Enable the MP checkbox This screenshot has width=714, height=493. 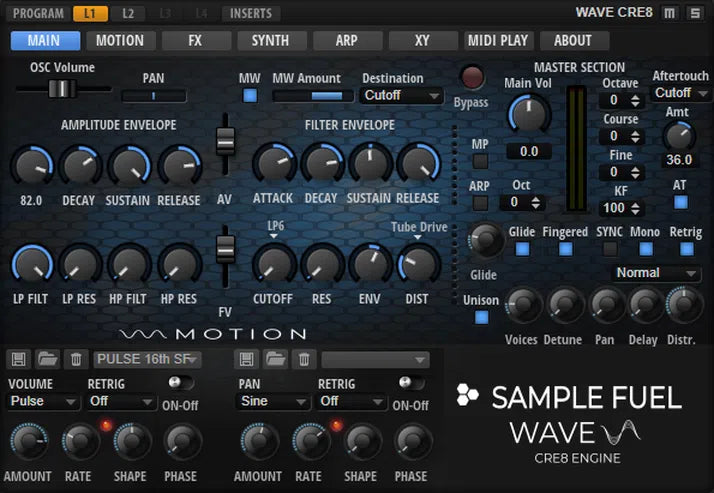tap(480, 161)
